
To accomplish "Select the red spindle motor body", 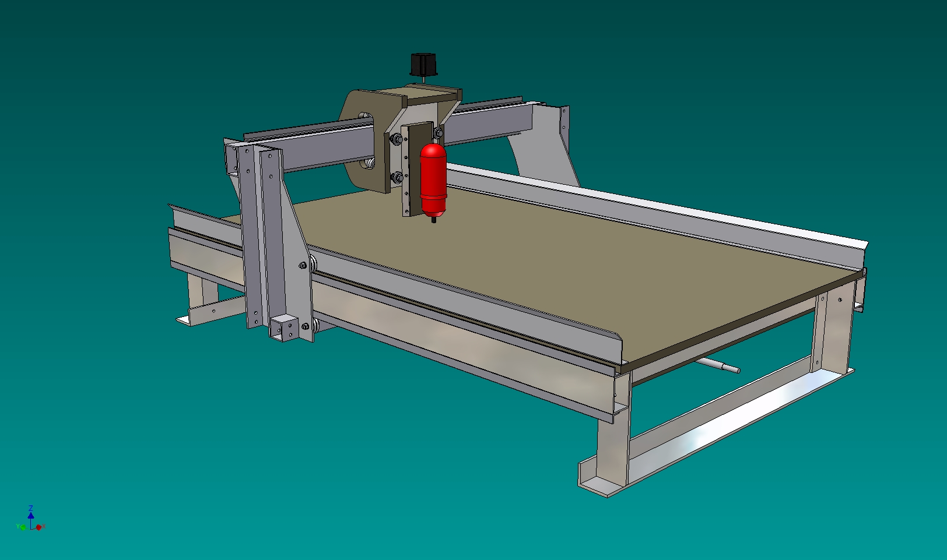I will click(433, 178).
